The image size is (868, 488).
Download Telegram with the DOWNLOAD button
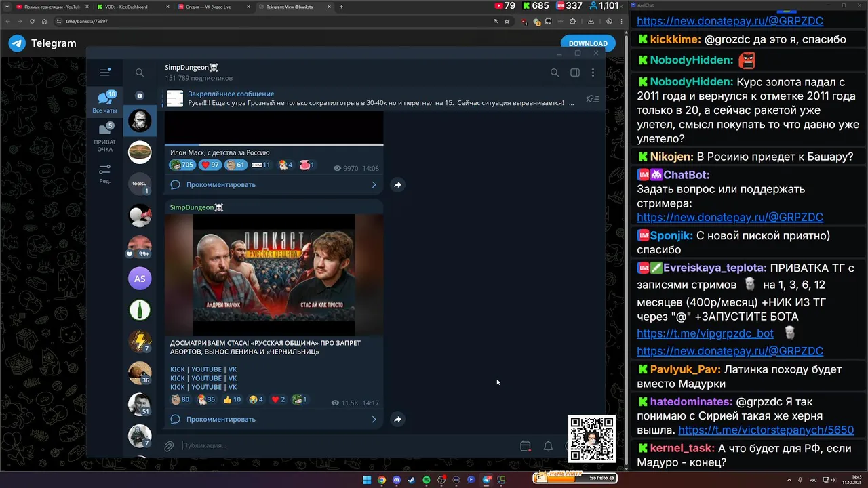pos(588,43)
